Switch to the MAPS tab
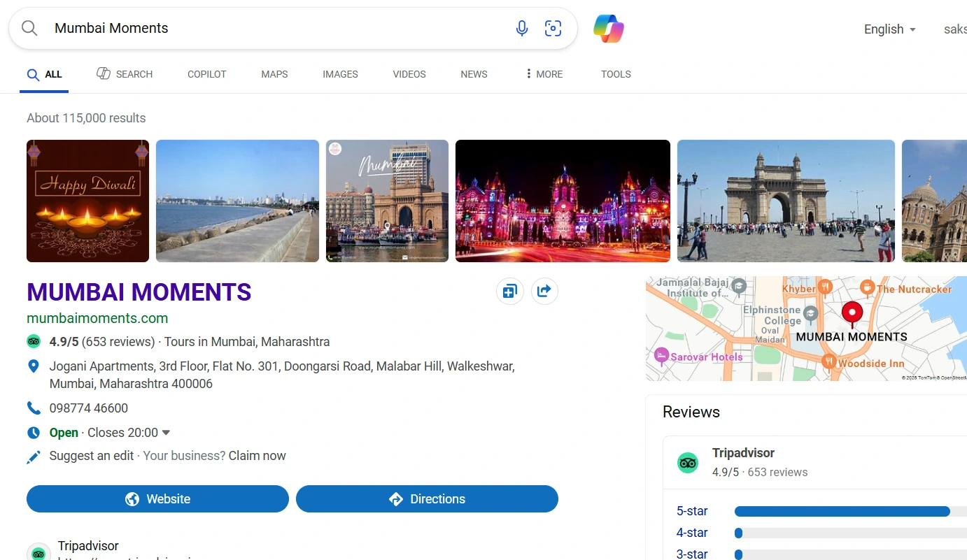The image size is (967, 560). [x=274, y=74]
